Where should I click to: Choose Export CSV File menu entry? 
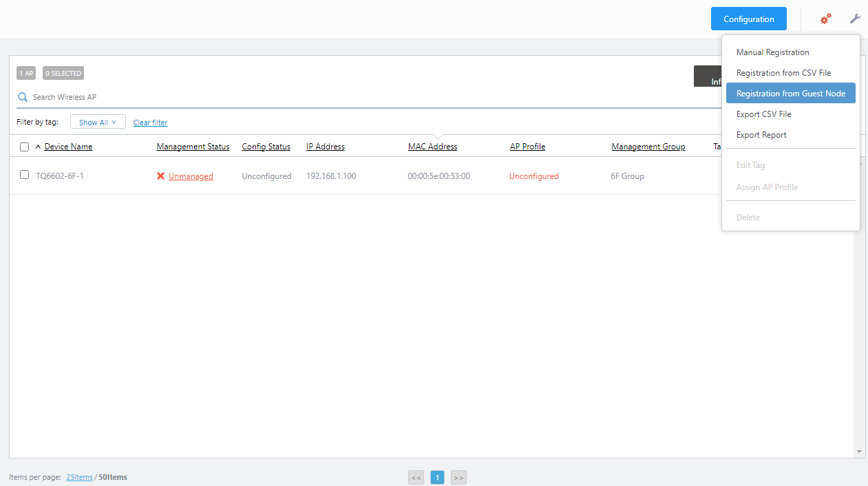click(791, 114)
